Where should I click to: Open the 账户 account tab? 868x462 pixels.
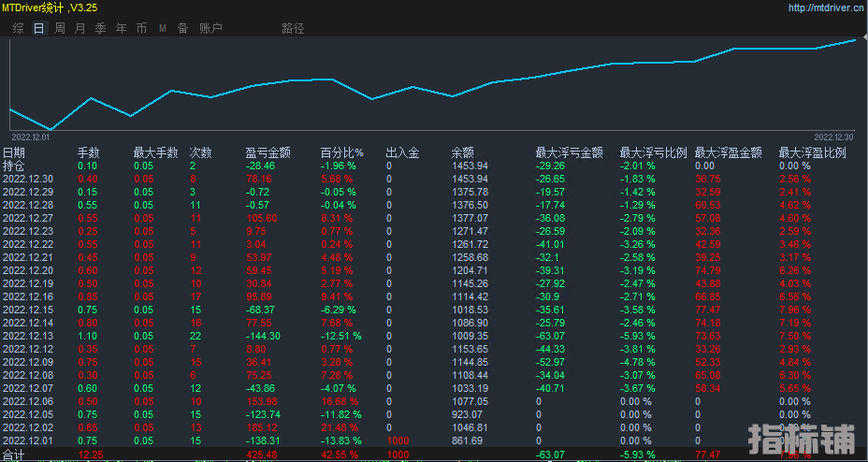[x=210, y=28]
